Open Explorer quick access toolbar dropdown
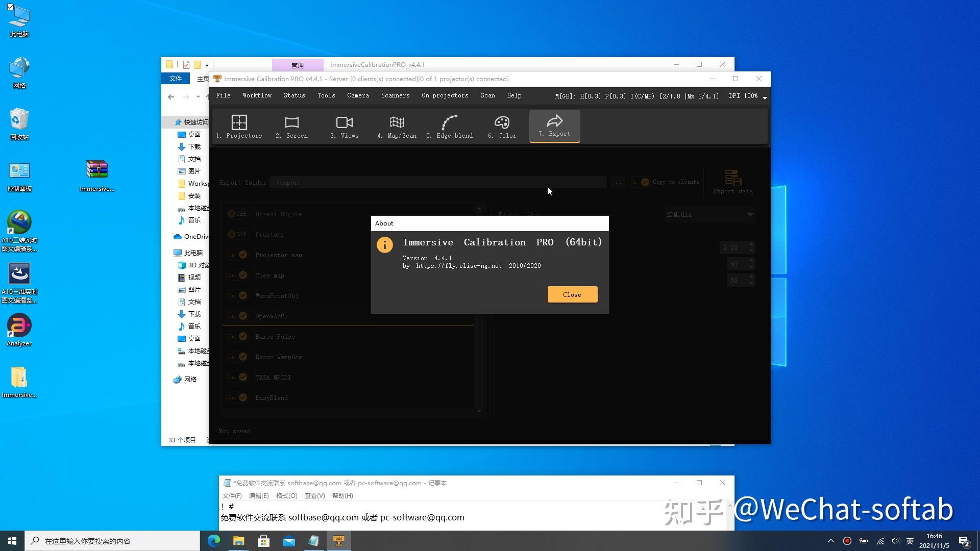 click(x=207, y=65)
